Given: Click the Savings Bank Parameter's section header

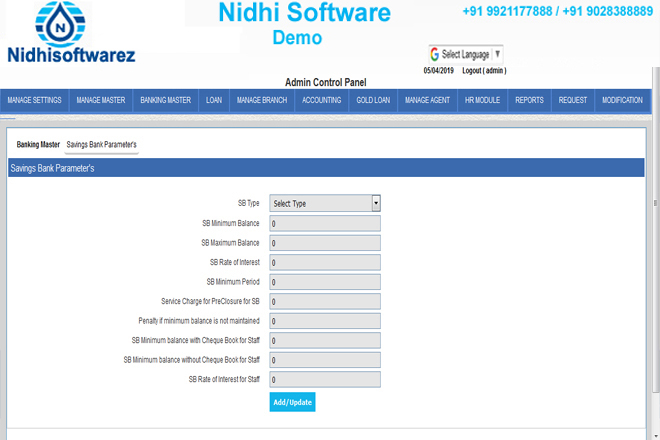Looking at the screenshot, I should coord(326,168).
